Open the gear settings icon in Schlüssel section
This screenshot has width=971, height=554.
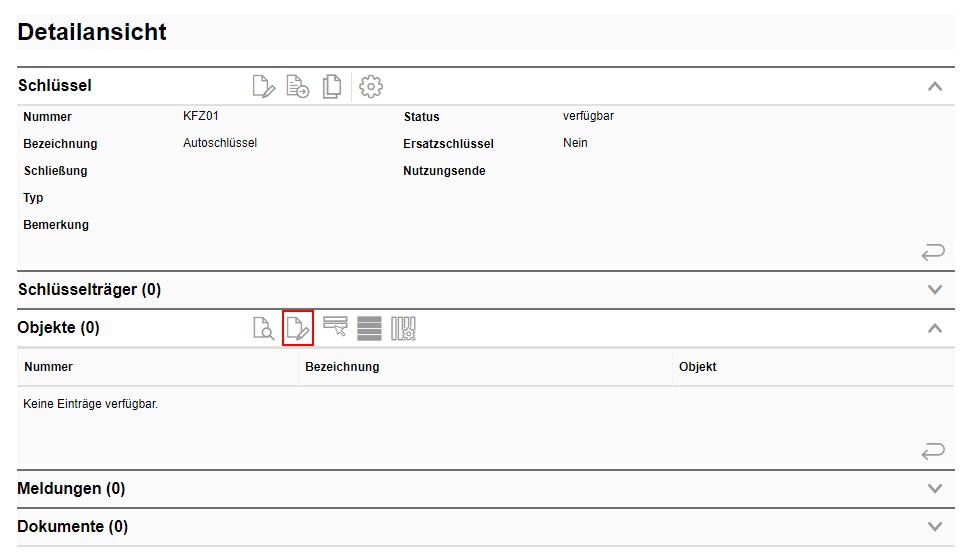(x=371, y=87)
